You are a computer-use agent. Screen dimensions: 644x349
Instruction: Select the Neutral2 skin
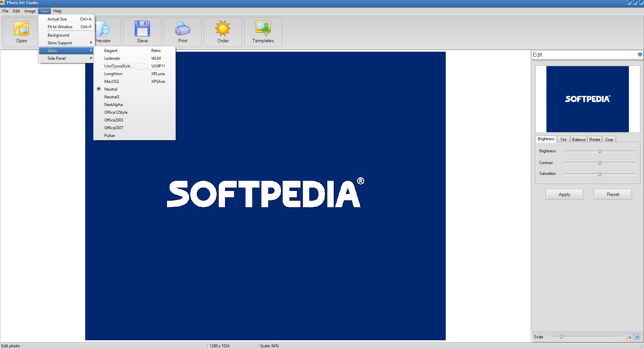click(x=112, y=97)
